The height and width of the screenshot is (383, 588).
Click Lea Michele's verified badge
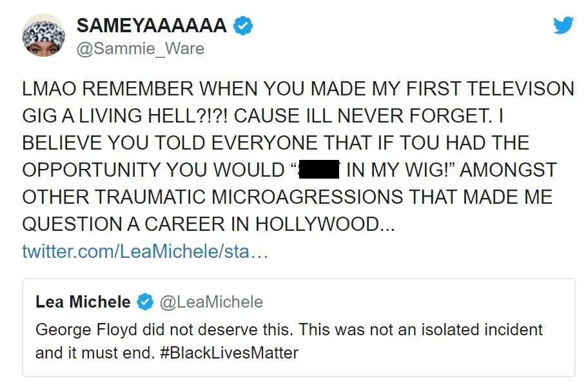[146, 302]
